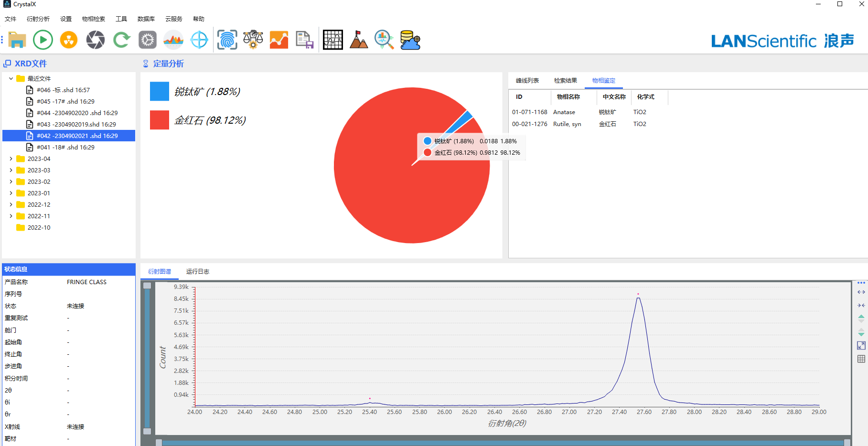Click the cloud database icon
This screenshot has height=446, width=868.
(x=410, y=40)
